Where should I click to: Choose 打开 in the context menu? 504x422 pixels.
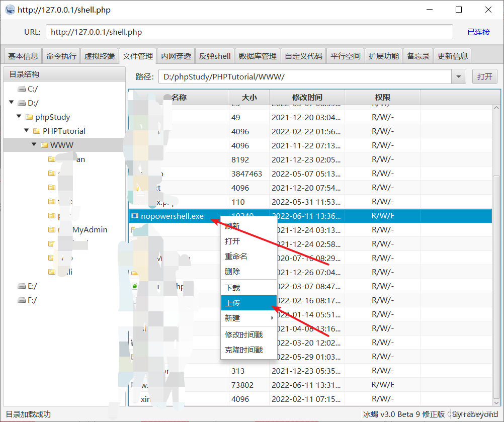[249, 241]
